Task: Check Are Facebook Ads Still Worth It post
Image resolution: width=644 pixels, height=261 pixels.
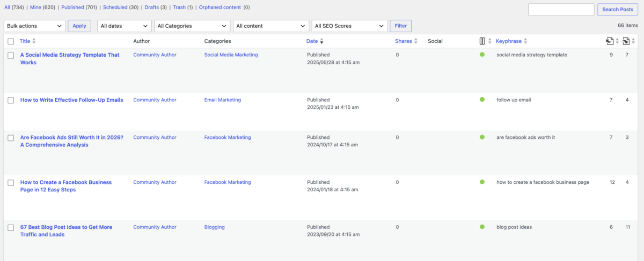Action: (x=11, y=138)
